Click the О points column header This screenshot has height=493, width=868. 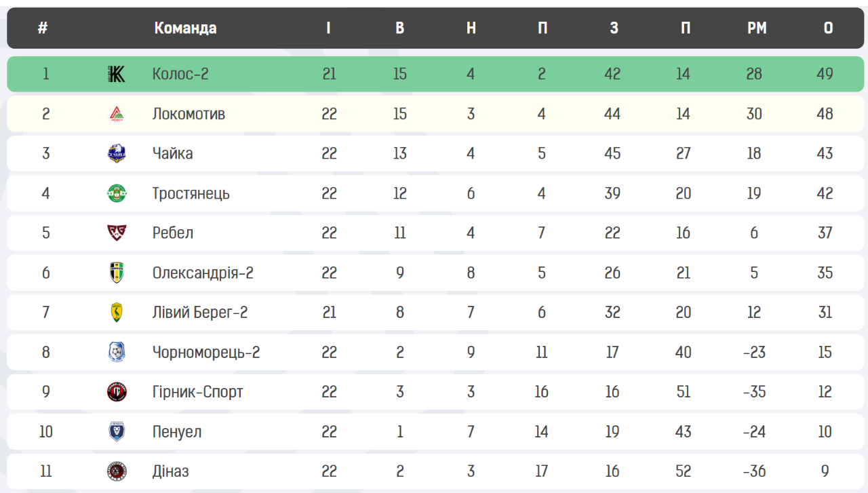click(828, 28)
